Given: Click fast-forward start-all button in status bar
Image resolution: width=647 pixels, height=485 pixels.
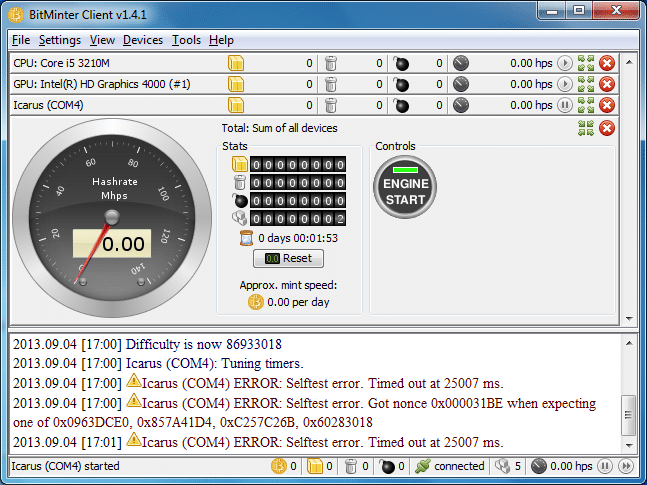Looking at the screenshot, I should tap(626, 466).
